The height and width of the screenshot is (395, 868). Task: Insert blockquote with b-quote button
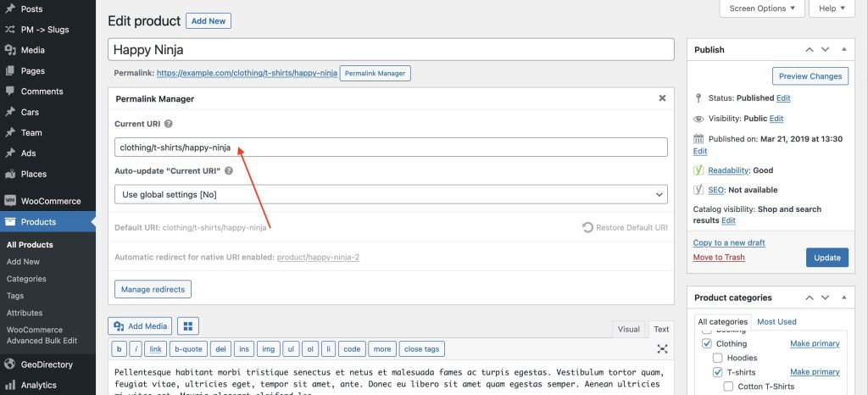pos(189,349)
